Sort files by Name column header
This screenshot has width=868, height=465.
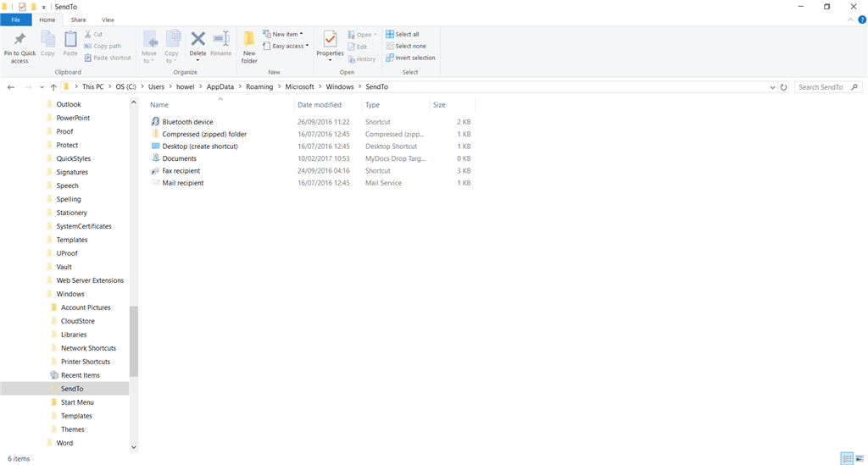point(220,104)
